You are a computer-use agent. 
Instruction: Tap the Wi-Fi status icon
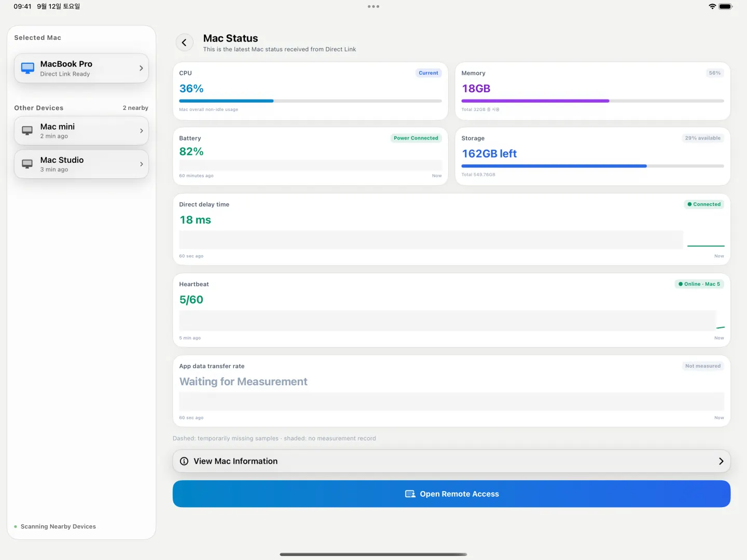(712, 6)
